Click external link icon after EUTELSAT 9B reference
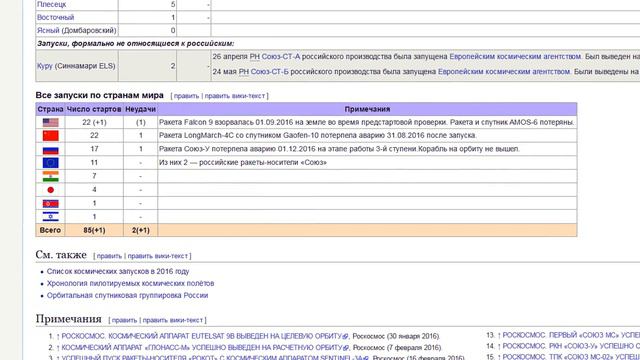This screenshot has height=360, width=640. (345, 336)
